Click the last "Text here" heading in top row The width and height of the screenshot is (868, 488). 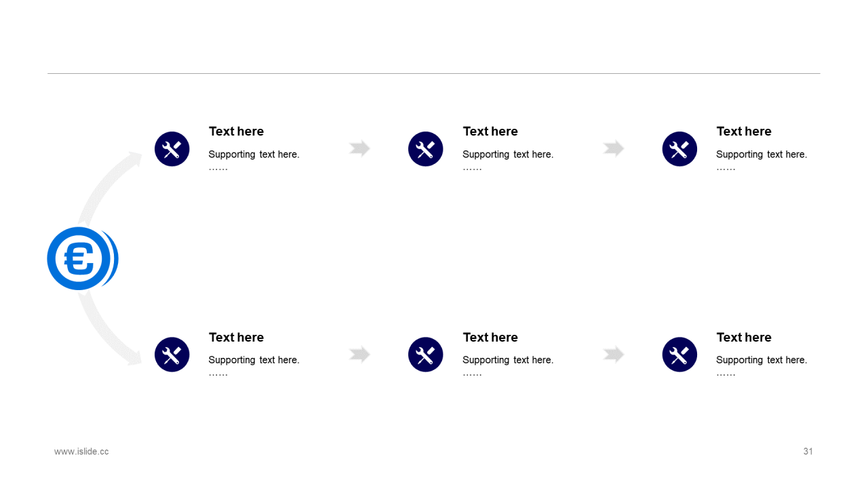tap(744, 131)
